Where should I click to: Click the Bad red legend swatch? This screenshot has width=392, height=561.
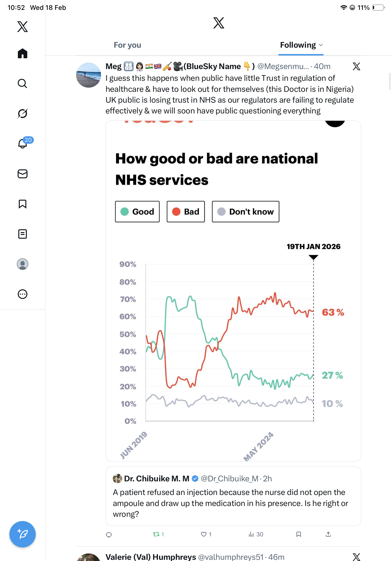(176, 212)
